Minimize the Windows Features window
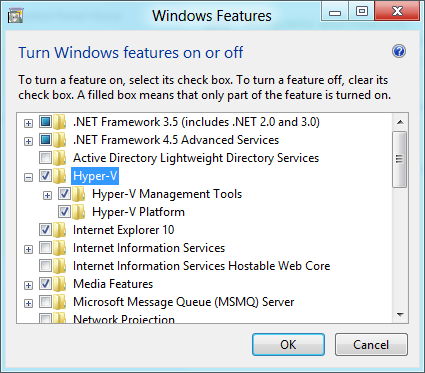The image size is (425, 373). tap(335, 12)
